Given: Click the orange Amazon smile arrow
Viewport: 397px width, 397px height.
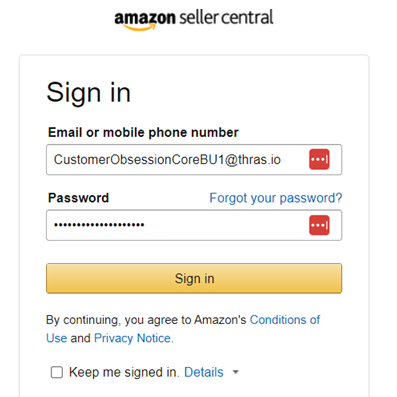Looking at the screenshot, I should click(x=140, y=28).
